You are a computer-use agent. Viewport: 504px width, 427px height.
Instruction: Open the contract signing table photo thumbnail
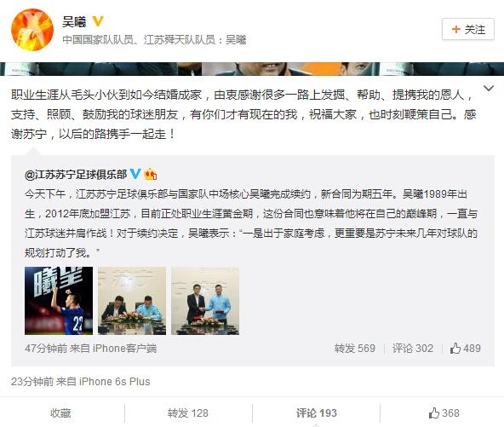pyautogui.click(x=132, y=301)
